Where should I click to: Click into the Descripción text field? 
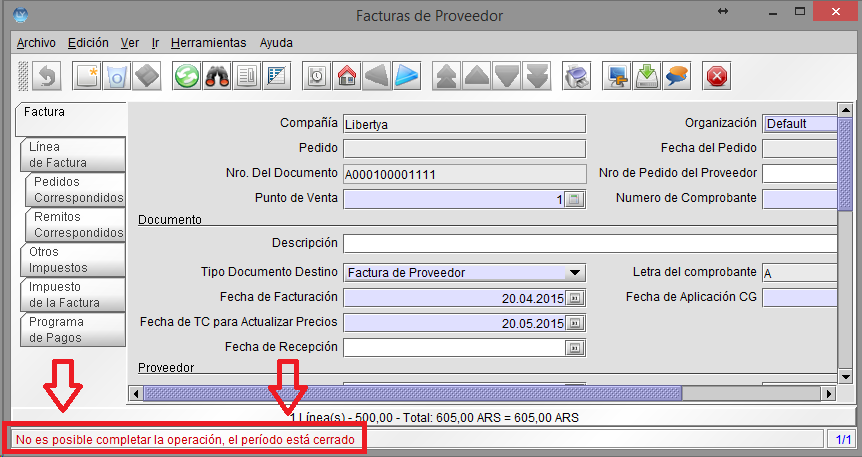[590, 243]
